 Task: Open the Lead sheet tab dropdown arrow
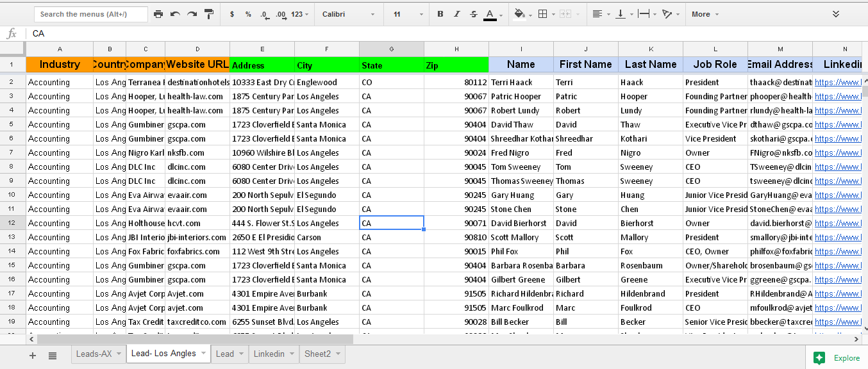240,353
